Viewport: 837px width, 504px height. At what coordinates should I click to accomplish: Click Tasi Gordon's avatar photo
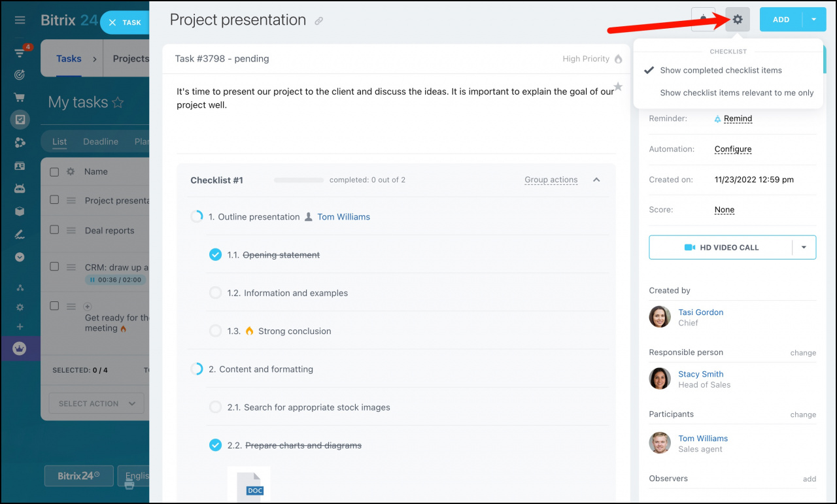[660, 317]
